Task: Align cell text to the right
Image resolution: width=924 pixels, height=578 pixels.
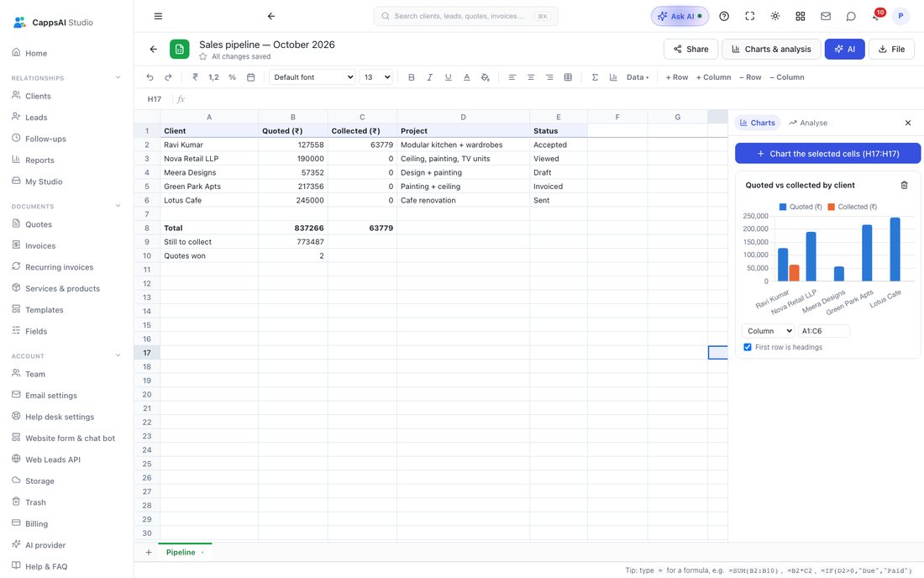Action: 549,77
